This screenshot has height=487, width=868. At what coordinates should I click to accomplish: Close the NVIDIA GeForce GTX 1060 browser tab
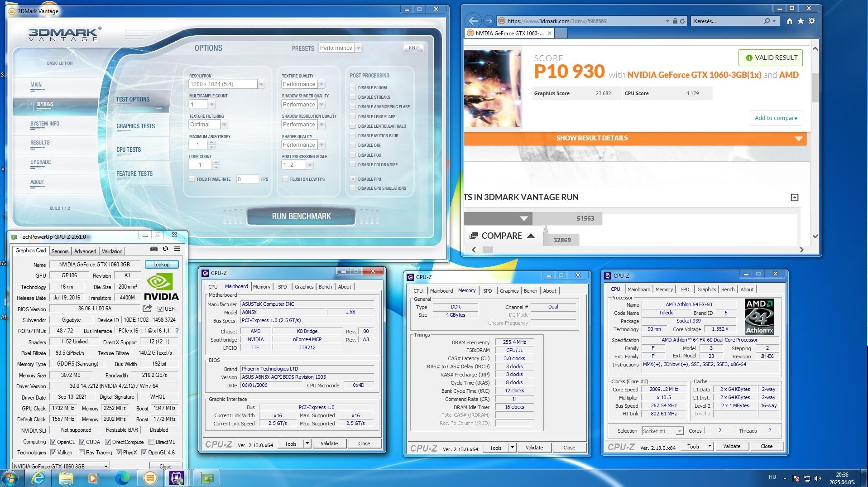coord(550,33)
